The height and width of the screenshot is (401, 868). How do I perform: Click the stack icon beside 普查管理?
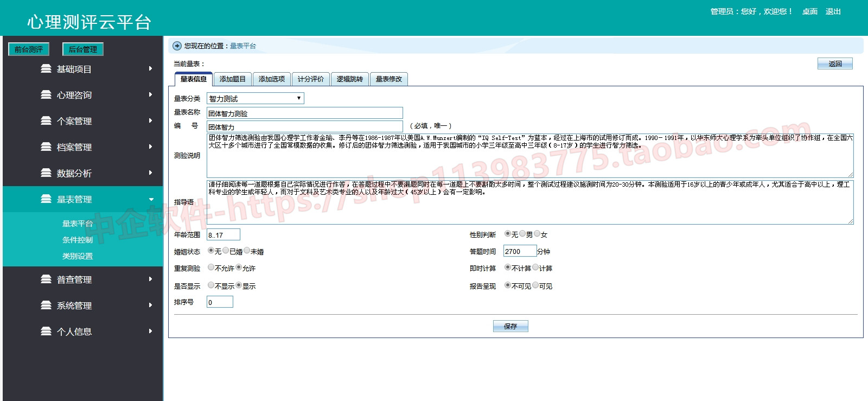click(x=46, y=279)
